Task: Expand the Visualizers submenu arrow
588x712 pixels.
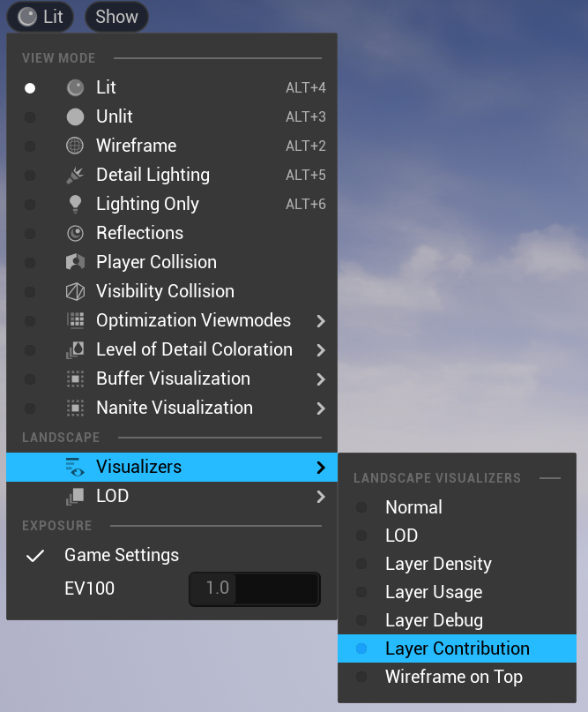Action: tap(321, 468)
